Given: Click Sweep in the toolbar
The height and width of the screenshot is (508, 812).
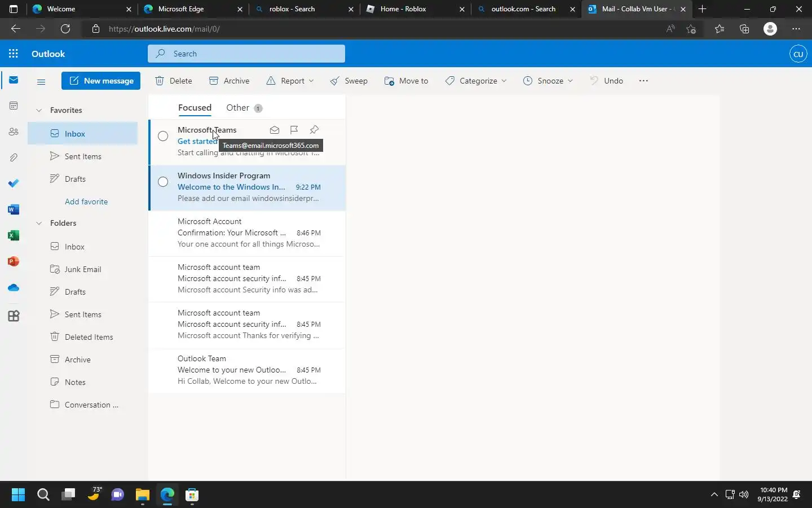Looking at the screenshot, I should click(x=348, y=81).
